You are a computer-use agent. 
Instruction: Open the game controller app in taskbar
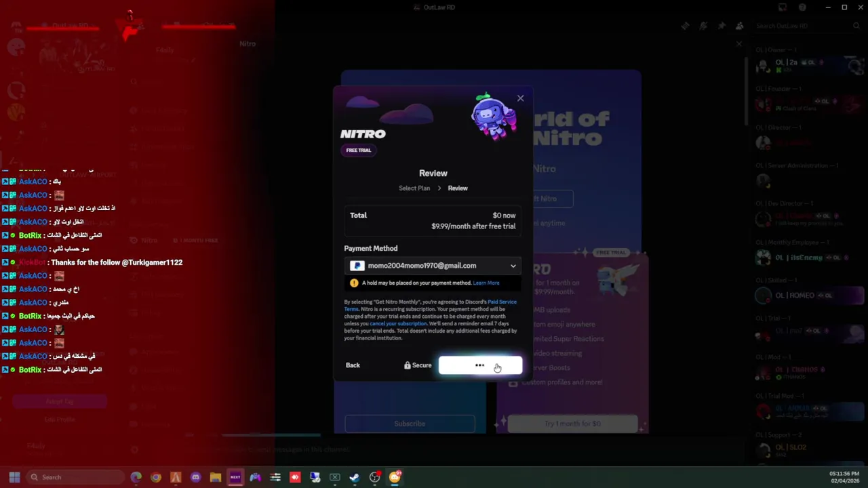pyautogui.click(x=256, y=477)
